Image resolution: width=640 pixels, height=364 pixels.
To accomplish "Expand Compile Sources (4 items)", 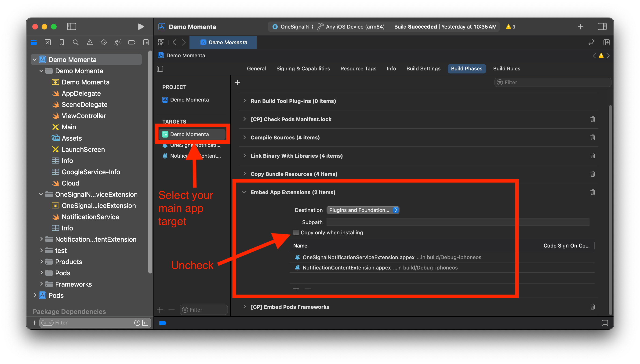I will click(244, 138).
